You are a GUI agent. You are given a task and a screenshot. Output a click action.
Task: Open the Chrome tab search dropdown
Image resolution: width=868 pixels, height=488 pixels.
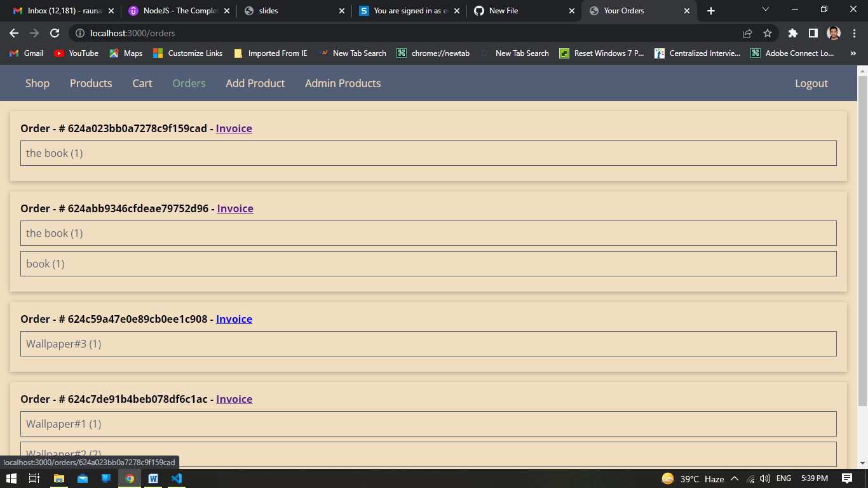click(x=766, y=10)
